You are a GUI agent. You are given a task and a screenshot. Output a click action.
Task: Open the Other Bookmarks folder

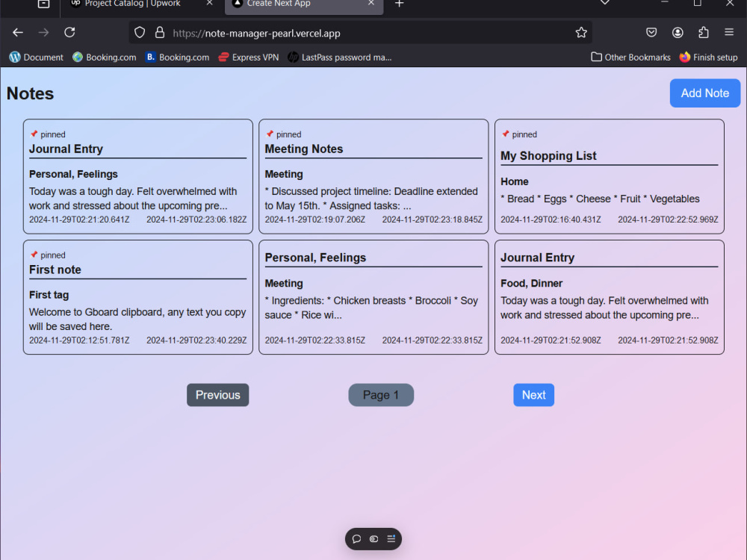coord(630,57)
